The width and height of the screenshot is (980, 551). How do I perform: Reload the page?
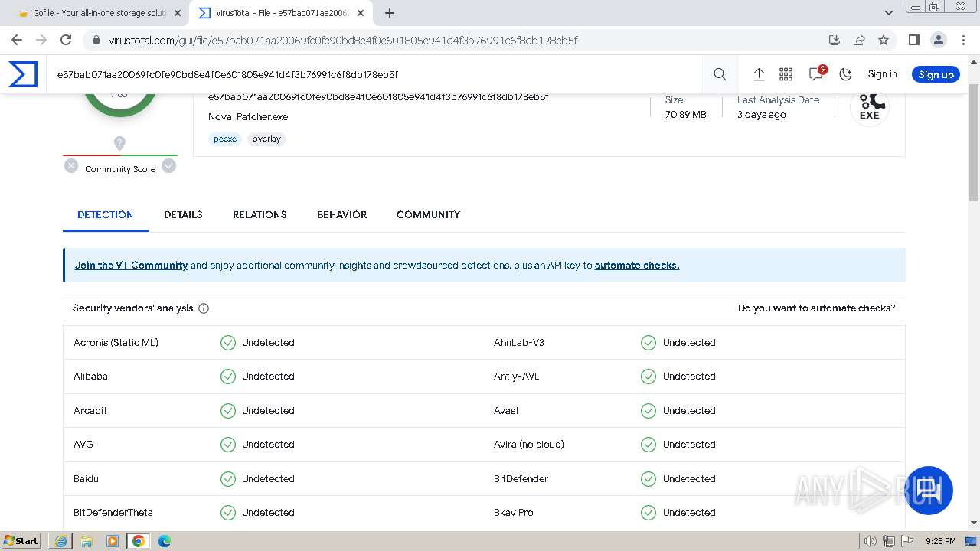(x=66, y=40)
